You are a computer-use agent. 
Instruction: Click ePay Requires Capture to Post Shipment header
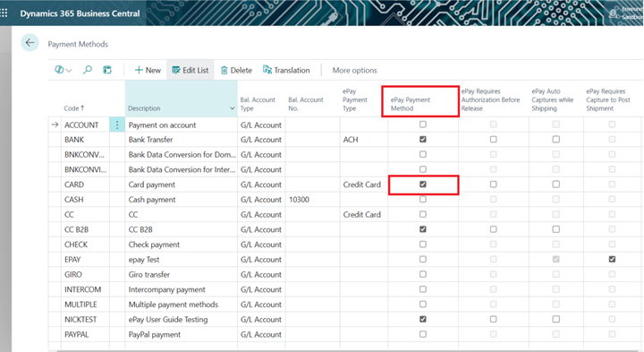608,100
